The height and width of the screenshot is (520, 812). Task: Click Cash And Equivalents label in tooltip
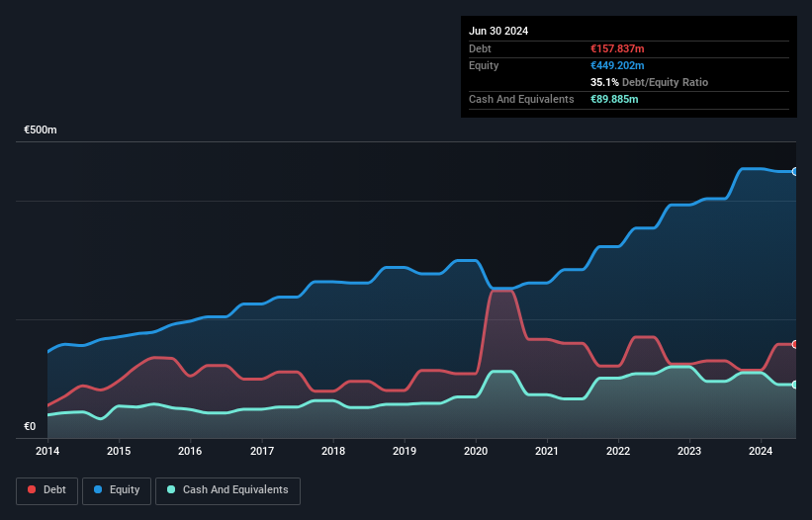(521, 99)
